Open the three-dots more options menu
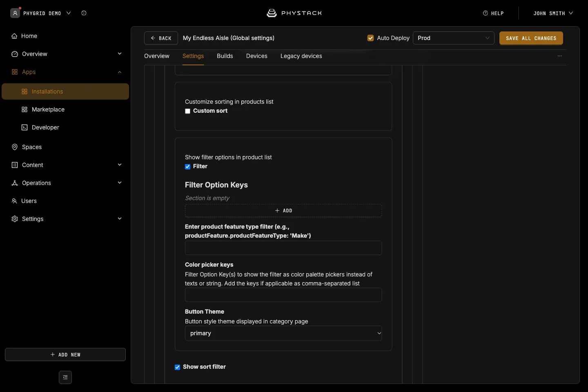The width and height of the screenshot is (588, 392). tap(560, 56)
